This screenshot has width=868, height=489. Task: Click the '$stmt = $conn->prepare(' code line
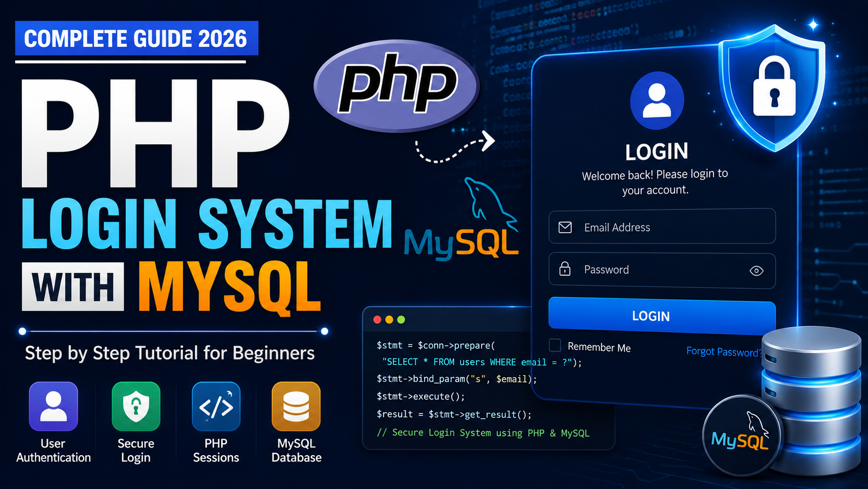pos(436,346)
